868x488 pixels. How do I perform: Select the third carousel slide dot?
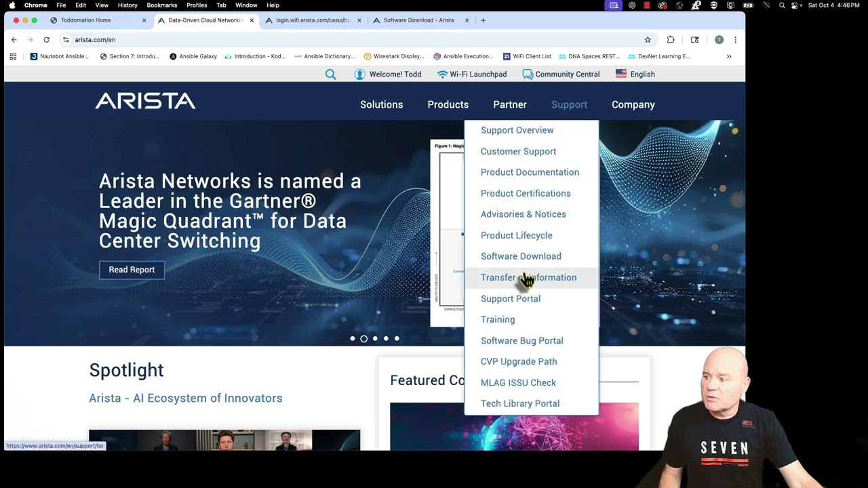[x=375, y=338]
